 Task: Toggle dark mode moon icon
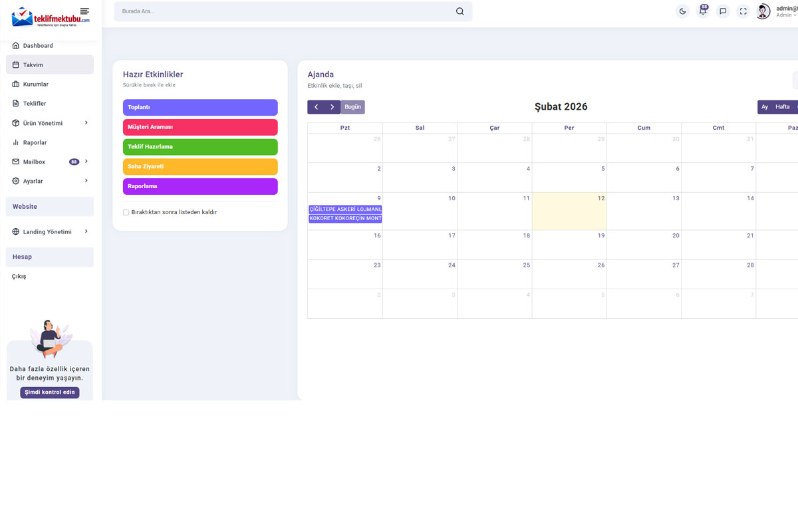point(682,11)
